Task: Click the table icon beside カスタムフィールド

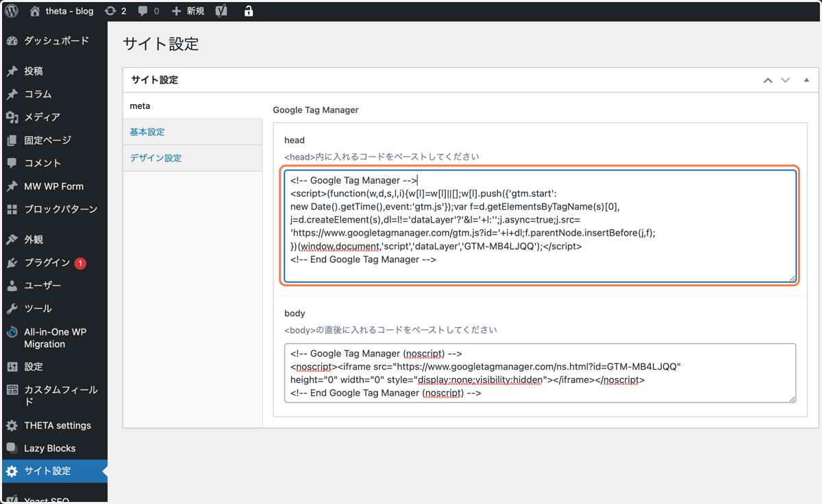Action: coord(12,390)
